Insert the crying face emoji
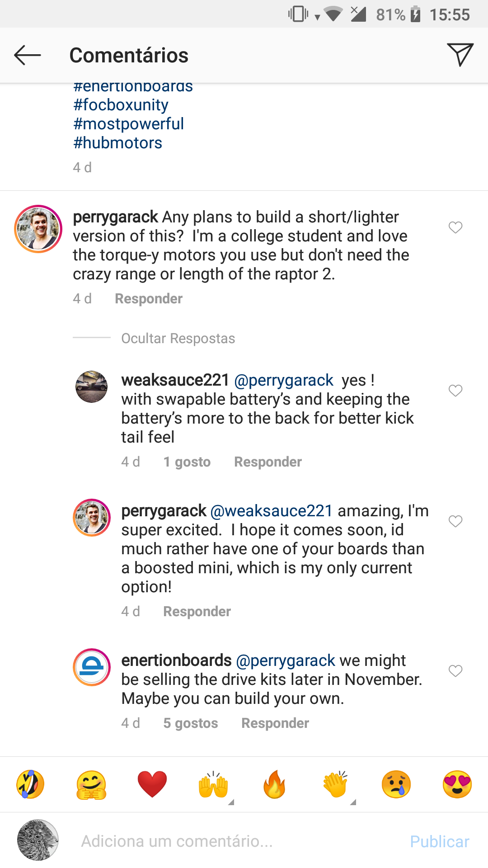The height and width of the screenshot is (868, 488). point(396,784)
